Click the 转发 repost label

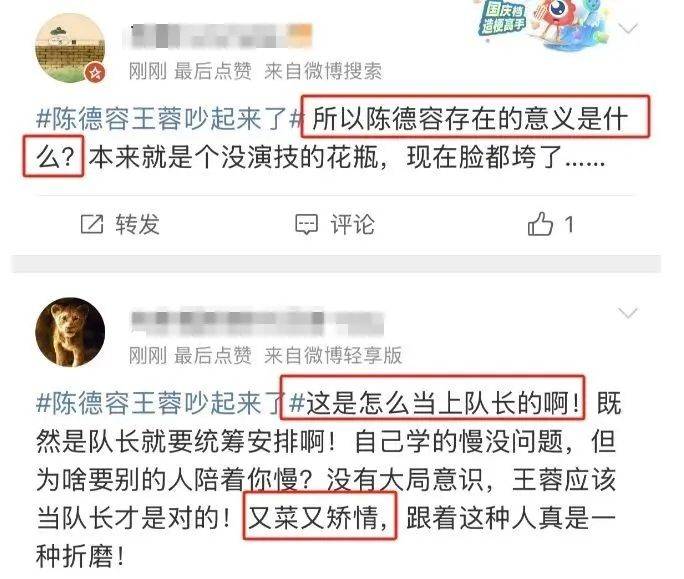pyautogui.click(x=137, y=225)
